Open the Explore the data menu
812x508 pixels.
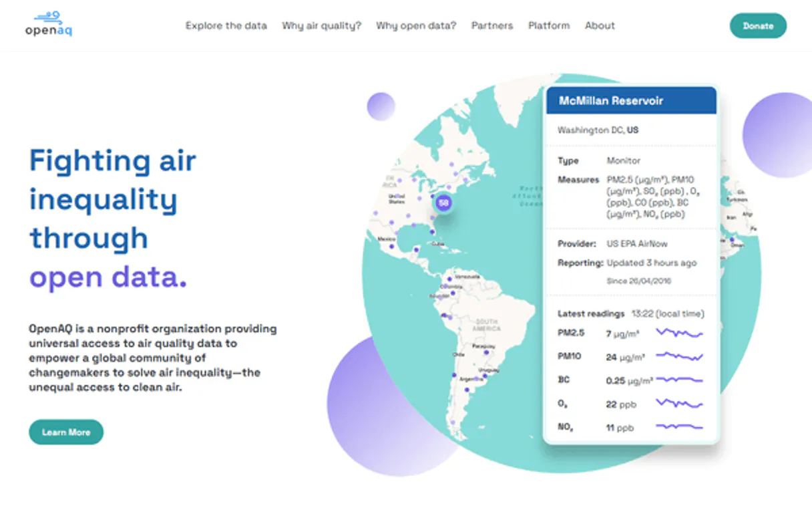click(x=226, y=25)
